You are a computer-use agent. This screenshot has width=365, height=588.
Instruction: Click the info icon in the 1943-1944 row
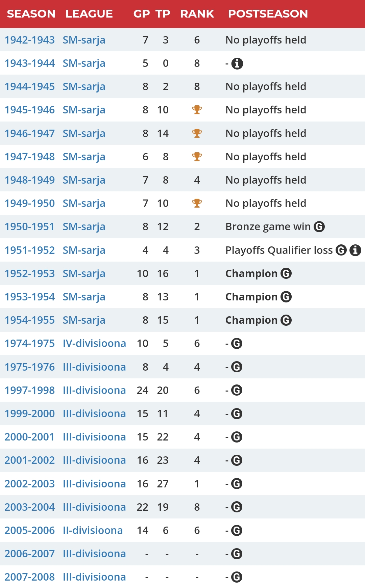[x=237, y=63]
